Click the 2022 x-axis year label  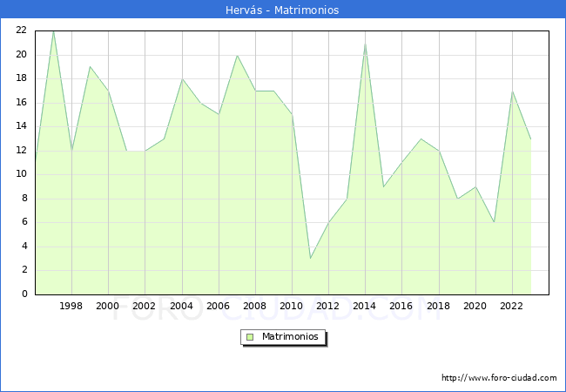coord(511,306)
